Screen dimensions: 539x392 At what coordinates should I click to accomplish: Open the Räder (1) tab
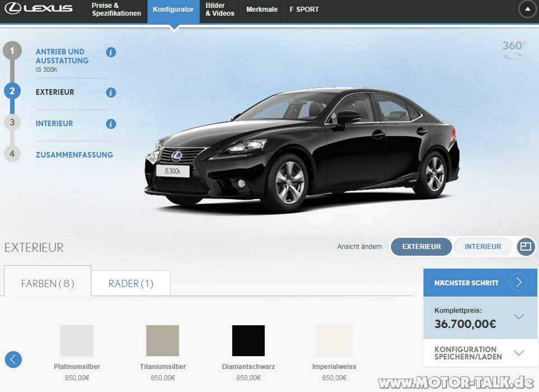coord(131,283)
